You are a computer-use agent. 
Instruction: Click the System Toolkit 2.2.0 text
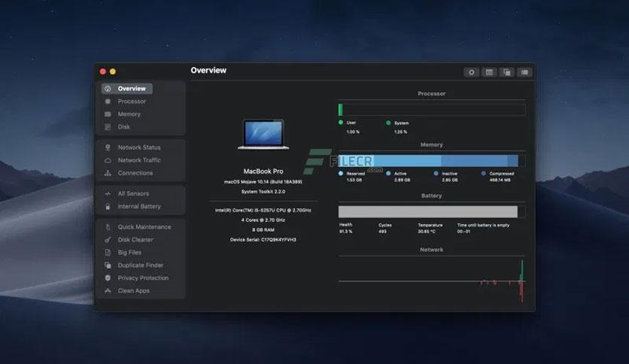263,192
